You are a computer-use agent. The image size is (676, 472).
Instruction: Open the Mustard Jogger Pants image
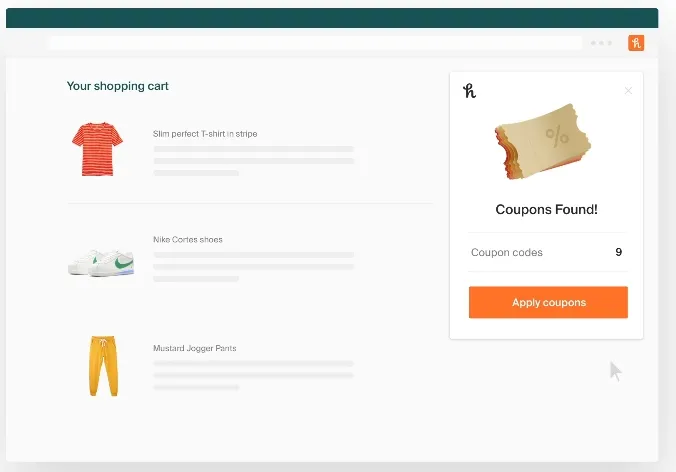[x=103, y=366]
